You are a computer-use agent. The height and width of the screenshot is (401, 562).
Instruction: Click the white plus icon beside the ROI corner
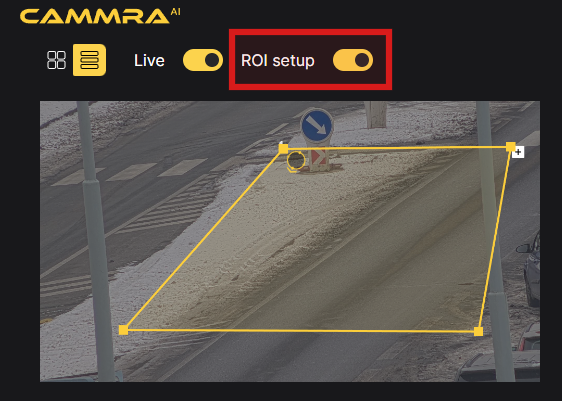tap(518, 152)
